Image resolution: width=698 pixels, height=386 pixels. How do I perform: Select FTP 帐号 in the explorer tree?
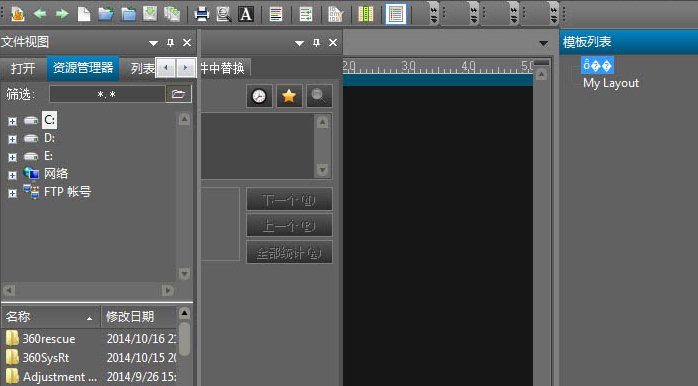67,192
